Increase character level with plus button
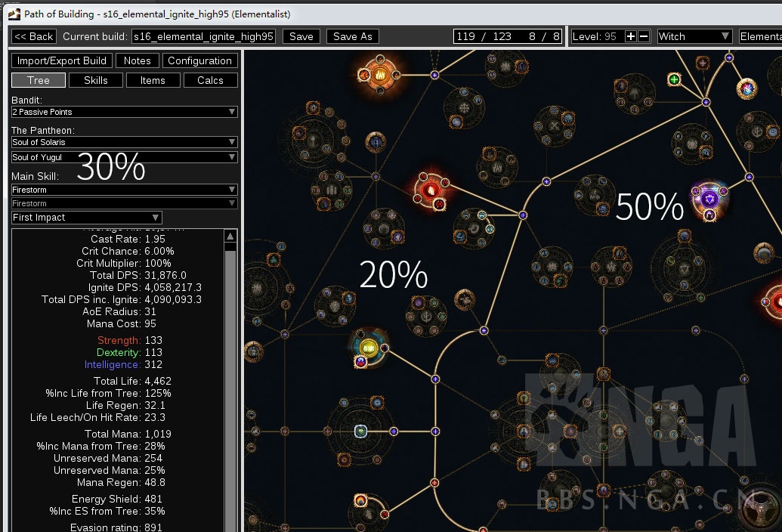Screen dimensions: 782x532 (631, 36)
